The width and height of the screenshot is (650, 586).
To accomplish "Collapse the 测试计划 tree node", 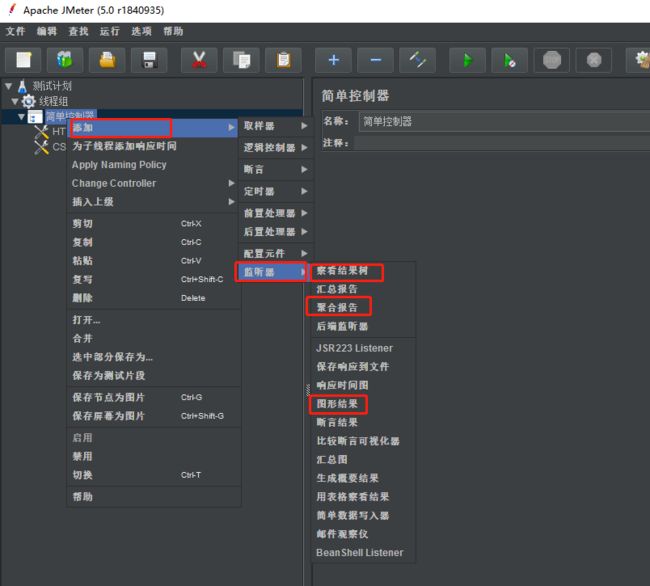I will [x=9, y=86].
